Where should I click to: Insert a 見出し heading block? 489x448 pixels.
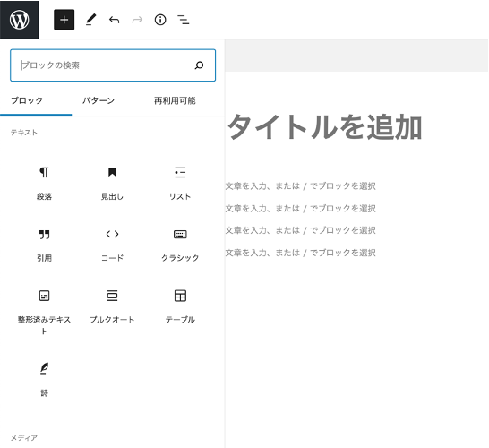[x=112, y=183]
